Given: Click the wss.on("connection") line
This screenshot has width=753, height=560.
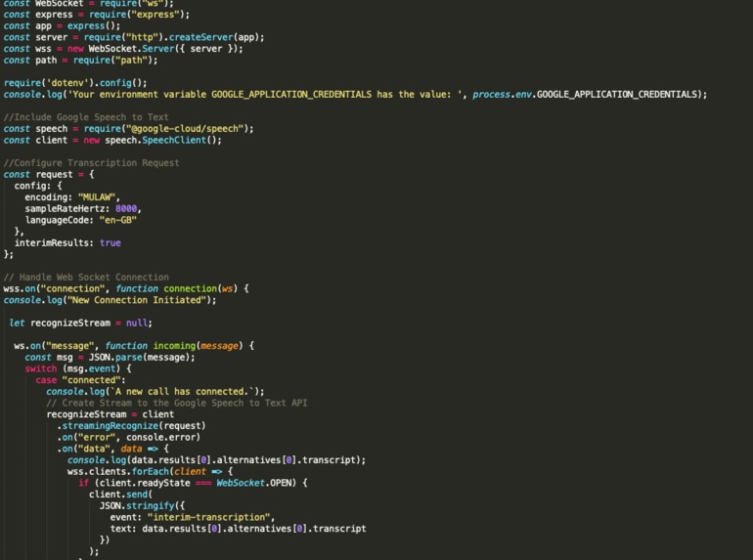Looking at the screenshot, I should (126, 289).
